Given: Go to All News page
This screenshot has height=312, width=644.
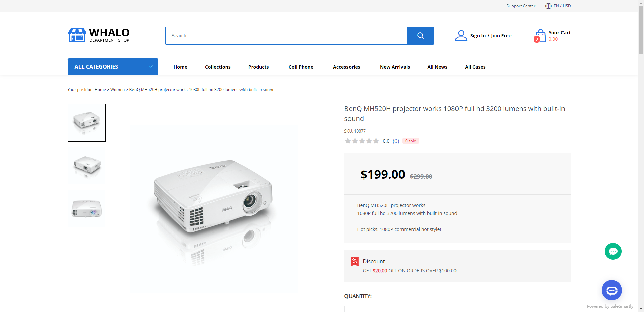Looking at the screenshot, I should pyautogui.click(x=437, y=67).
